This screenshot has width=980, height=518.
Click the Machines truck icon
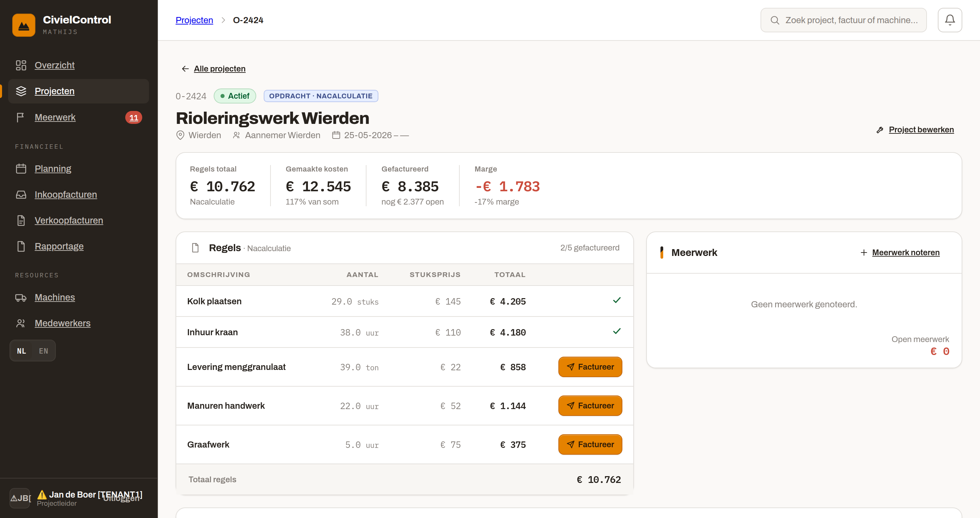click(21, 297)
